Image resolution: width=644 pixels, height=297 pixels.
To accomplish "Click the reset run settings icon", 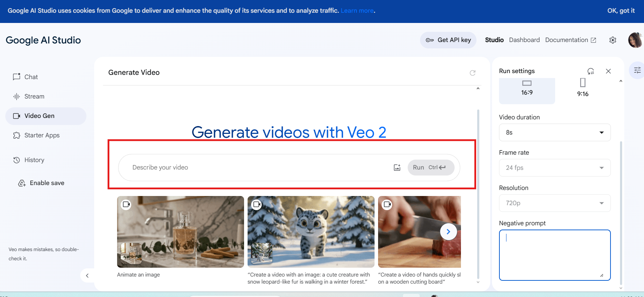I will pyautogui.click(x=591, y=71).
